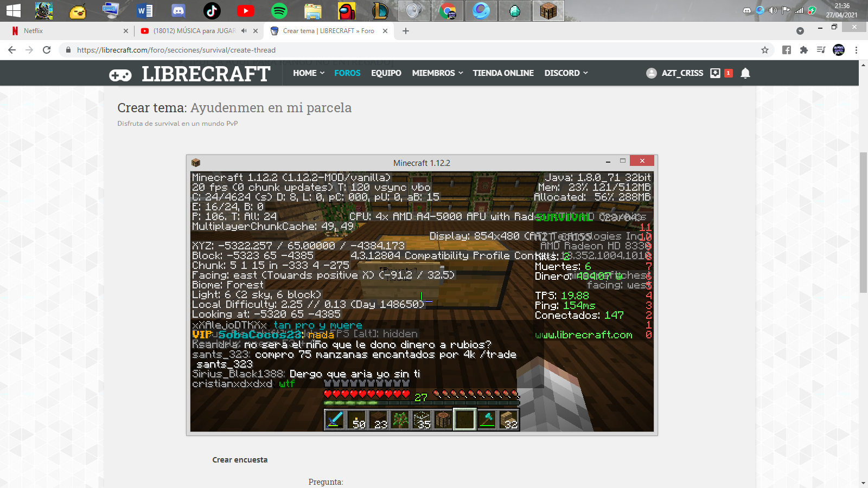Open the system tray volume control
The image size is (868, 488).
click(773, 10)
